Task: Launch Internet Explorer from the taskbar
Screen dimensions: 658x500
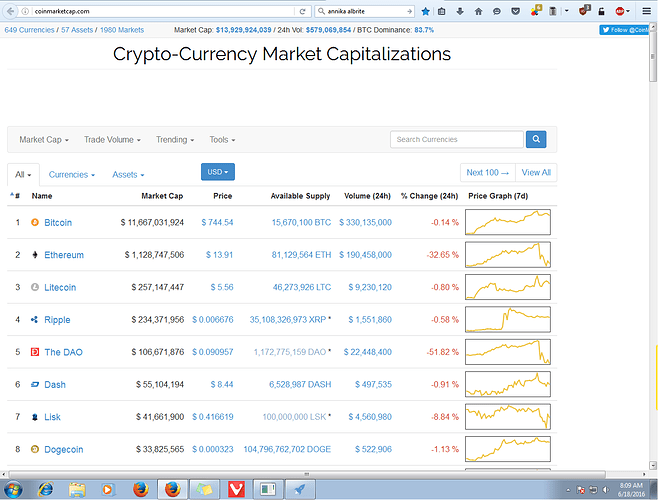Action: pyautogui.click(x=45, y=490)
